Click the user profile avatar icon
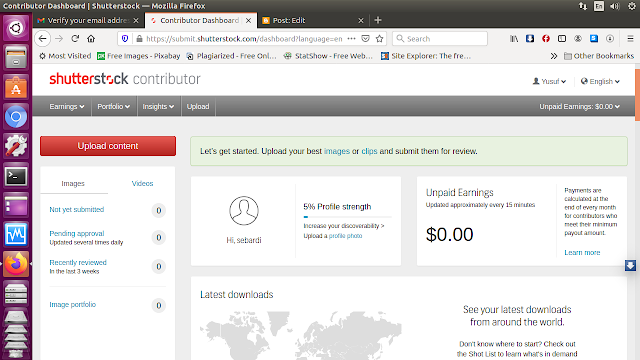Screen dimensions: 640x360 [x=244, y=211]
